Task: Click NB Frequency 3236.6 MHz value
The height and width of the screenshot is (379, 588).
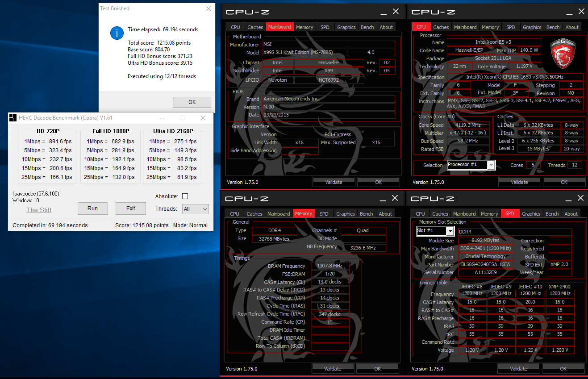Action: pos(363,247)
